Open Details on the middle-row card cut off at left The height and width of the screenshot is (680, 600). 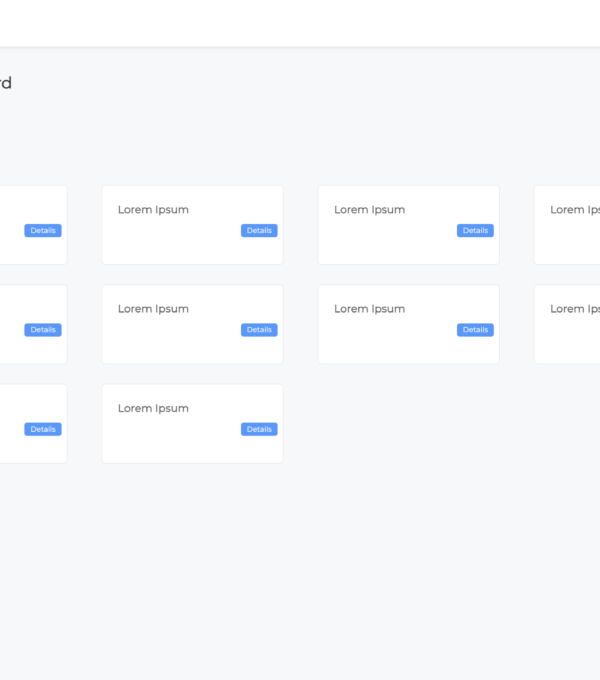click(43, 330)
